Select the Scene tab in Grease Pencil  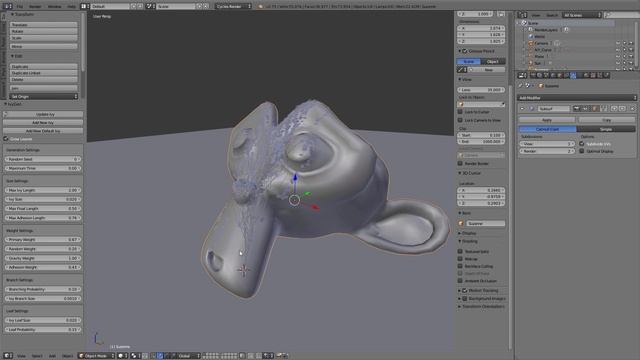469,61
